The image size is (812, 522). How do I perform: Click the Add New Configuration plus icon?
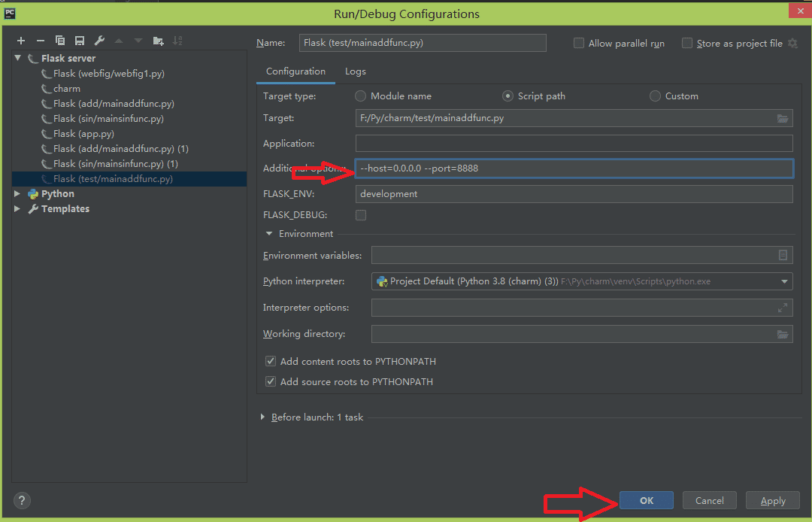[21, 41]
